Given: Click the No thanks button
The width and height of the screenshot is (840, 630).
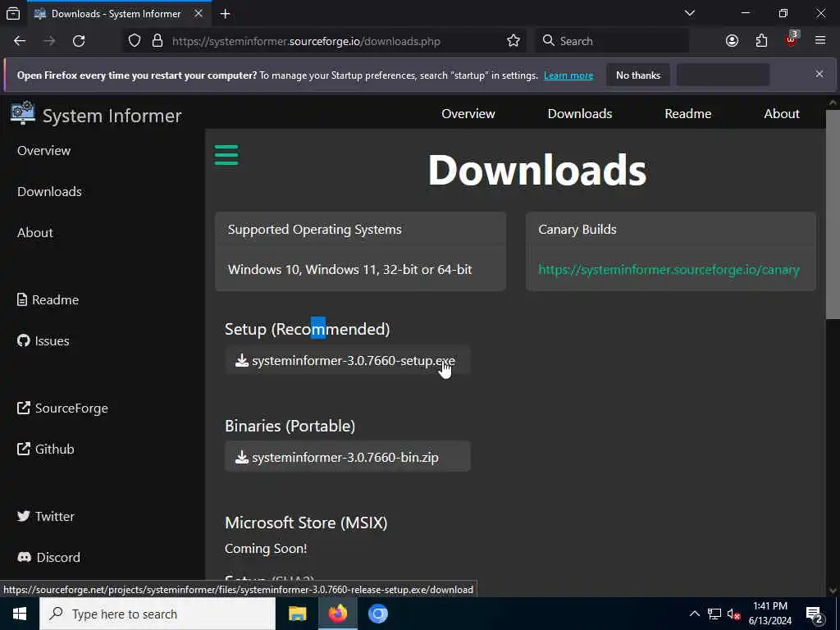Looking at the screenshot, I should (x=638, y=75).
